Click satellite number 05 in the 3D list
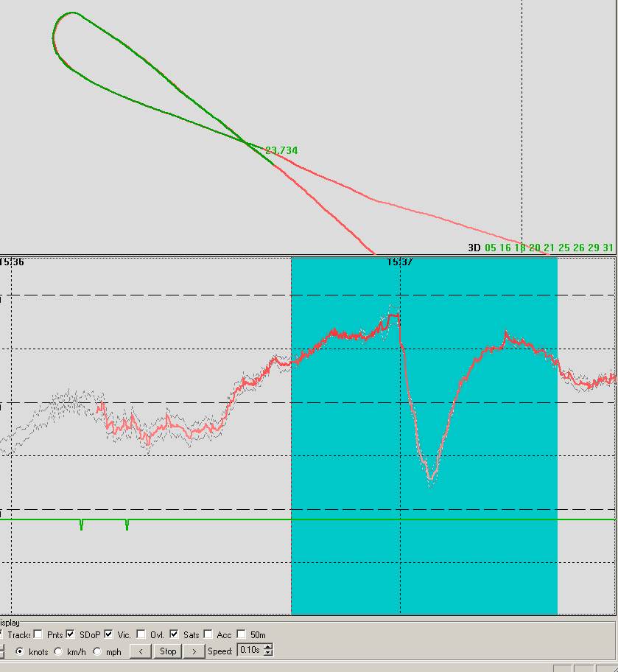 point(491,248)
